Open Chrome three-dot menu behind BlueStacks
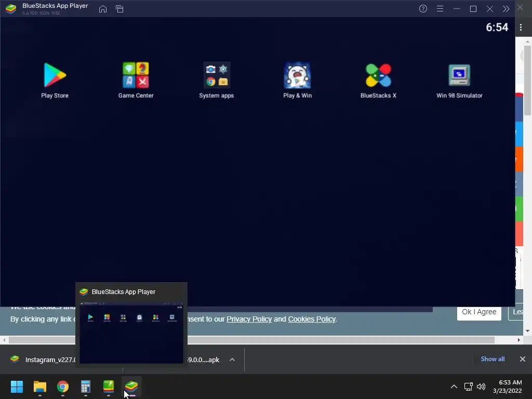The height and width of the screenshot is (399, 532). coord(521,27)
